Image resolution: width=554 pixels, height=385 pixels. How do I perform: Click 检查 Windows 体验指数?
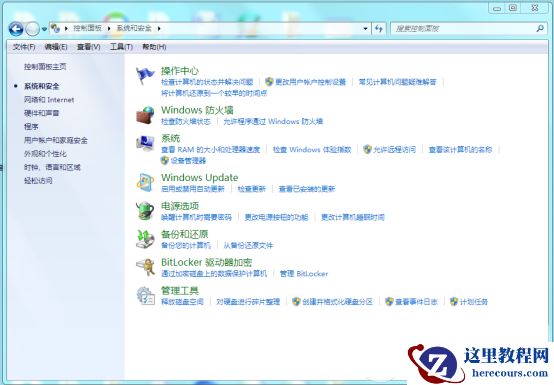[x=312, y=149]
